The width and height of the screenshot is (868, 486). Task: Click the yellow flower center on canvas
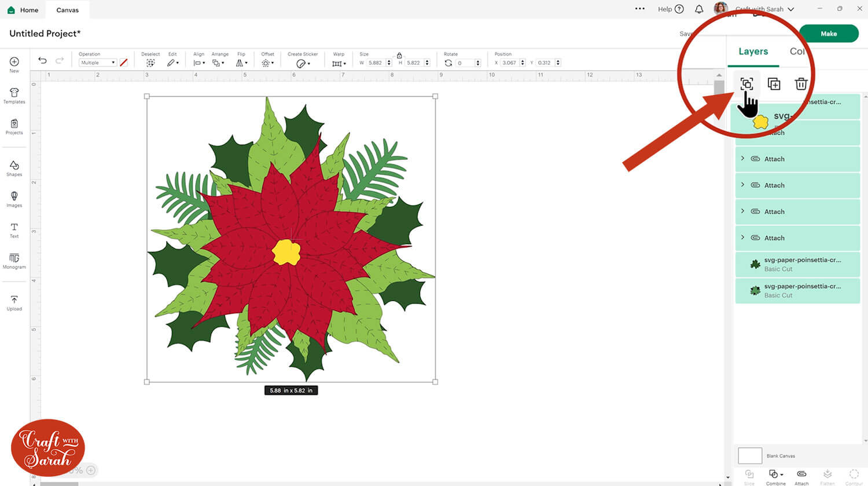pyautogui.click(x=286, y=252)
